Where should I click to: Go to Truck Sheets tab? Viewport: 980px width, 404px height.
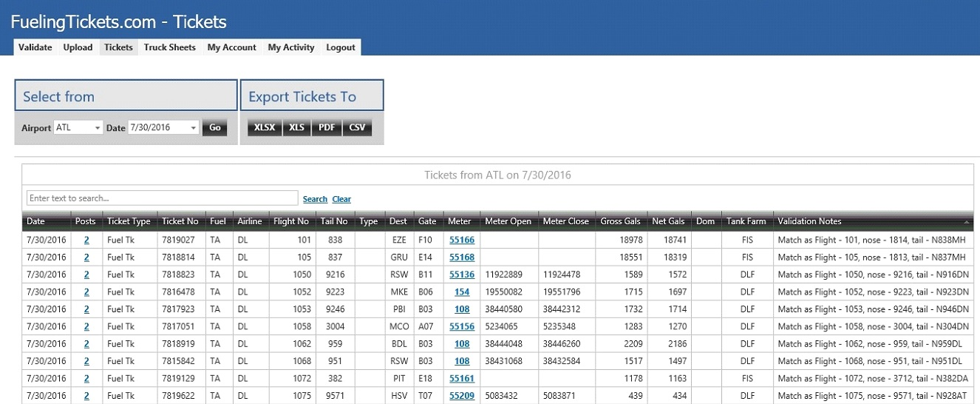click(169, 47)
